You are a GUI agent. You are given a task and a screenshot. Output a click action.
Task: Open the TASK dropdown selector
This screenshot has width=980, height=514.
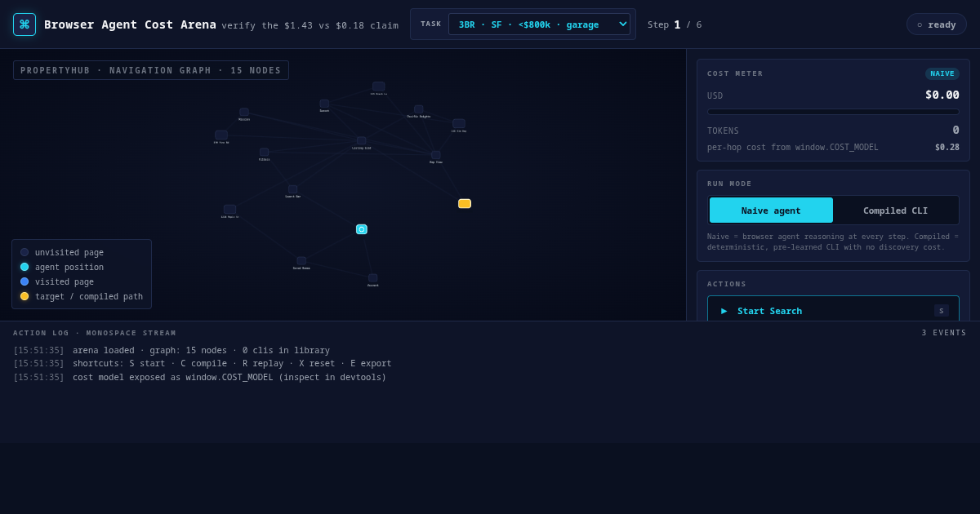pos(539,24)
